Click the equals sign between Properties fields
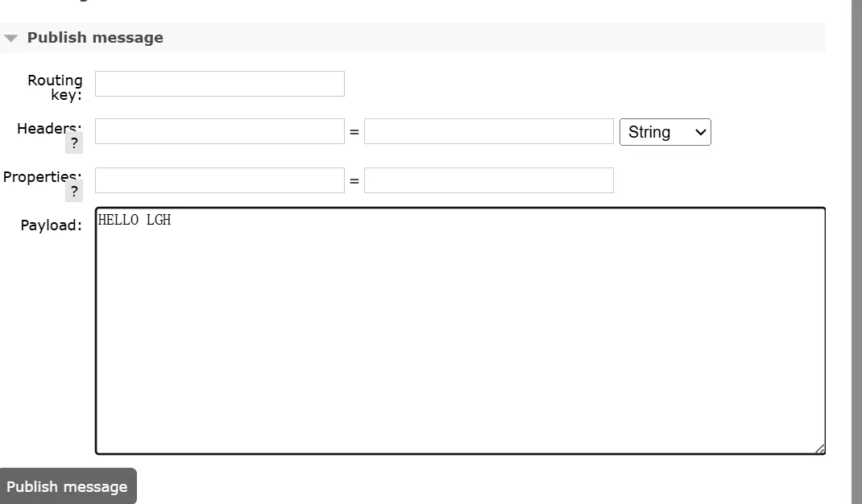 pos(354,181)
